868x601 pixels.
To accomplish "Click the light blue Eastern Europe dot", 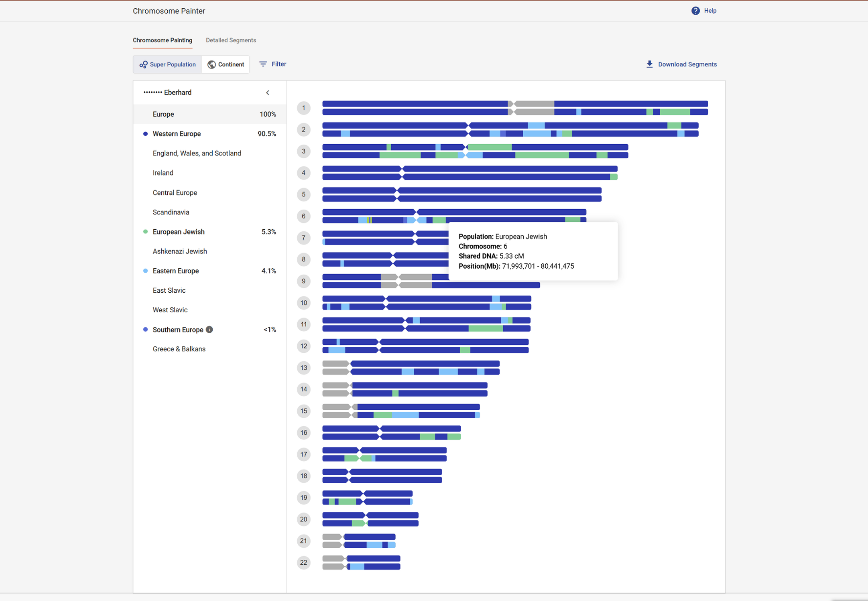I will click(x=145, y=271).
